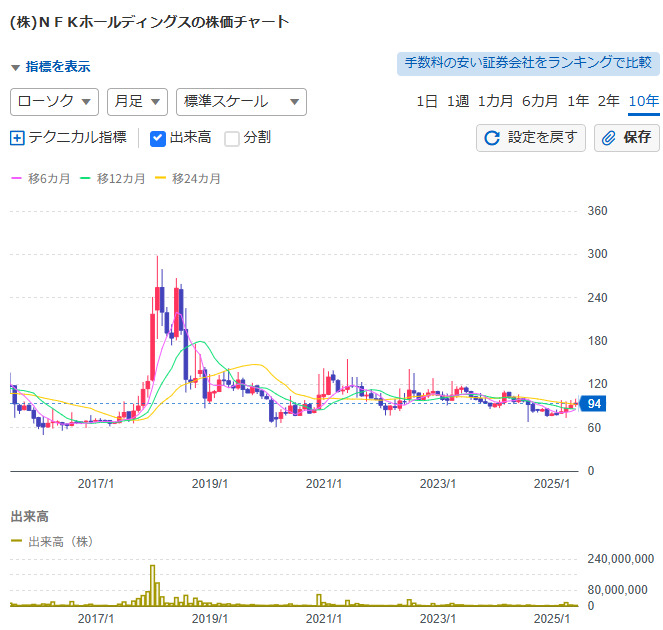
Task: Select the 2年 period tab
Action: click(608, 101)
